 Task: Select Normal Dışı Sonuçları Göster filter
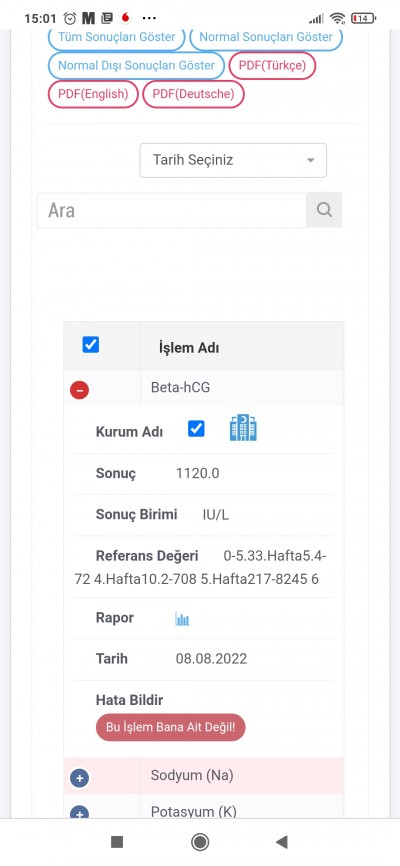click(x=136, y=66)
